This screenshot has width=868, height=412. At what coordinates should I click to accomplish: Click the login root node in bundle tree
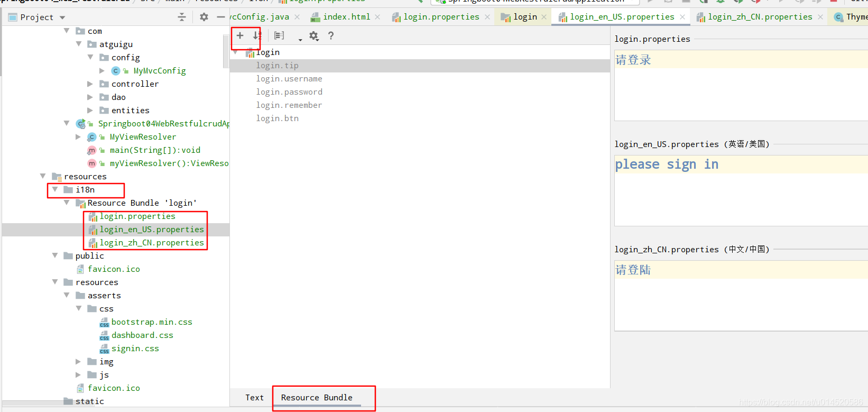[x=268, y=52]
